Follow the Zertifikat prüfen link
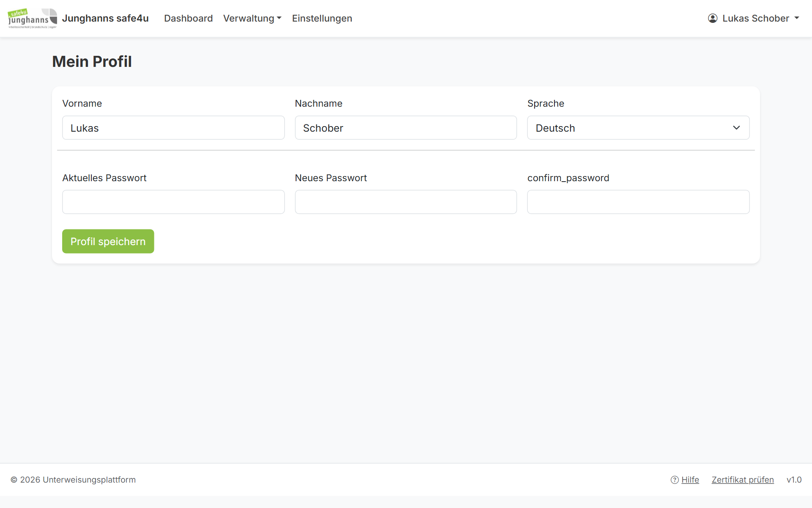The image size is (812, 508). (x=743, y=480)
